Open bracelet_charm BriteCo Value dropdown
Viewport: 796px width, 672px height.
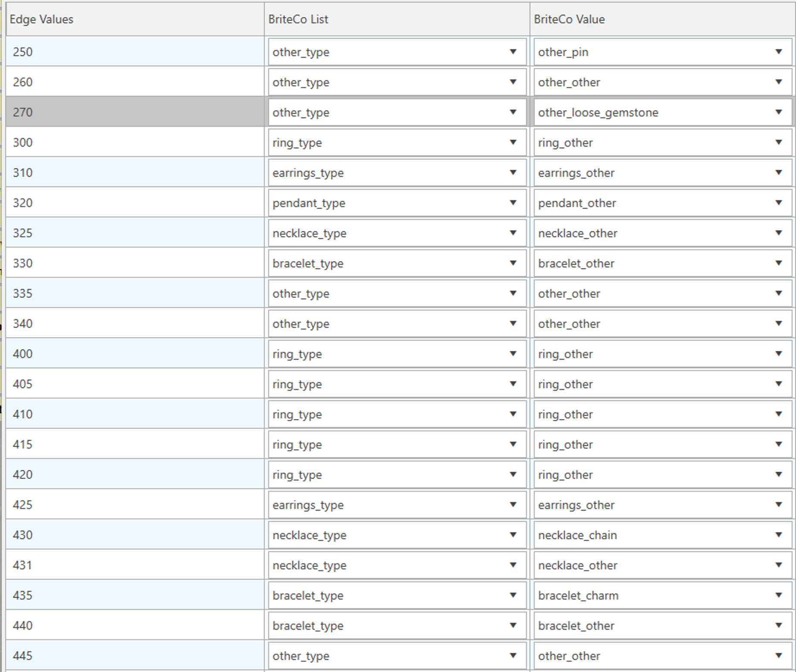[778, 595]
